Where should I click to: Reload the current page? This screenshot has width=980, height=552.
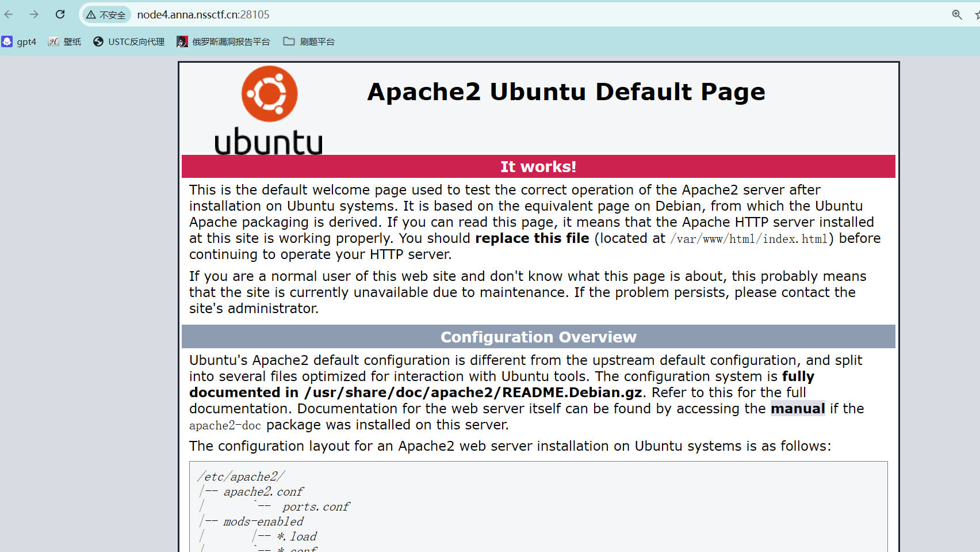pos(60,14)
